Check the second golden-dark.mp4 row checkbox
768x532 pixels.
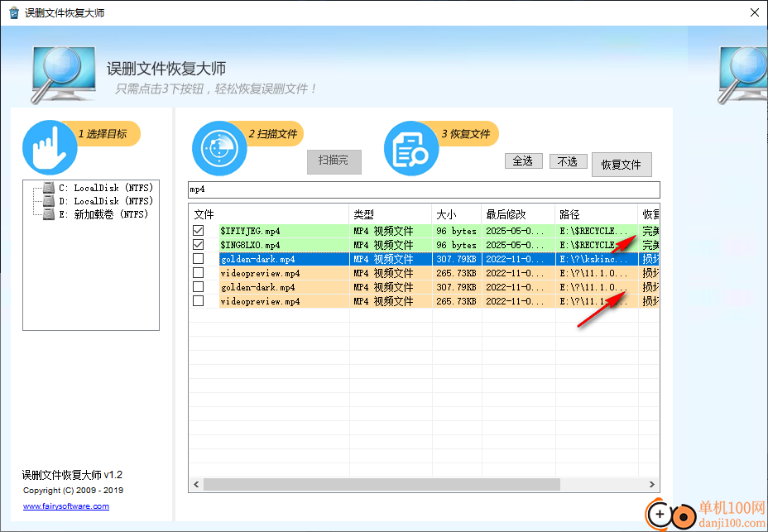click(199, 287)
